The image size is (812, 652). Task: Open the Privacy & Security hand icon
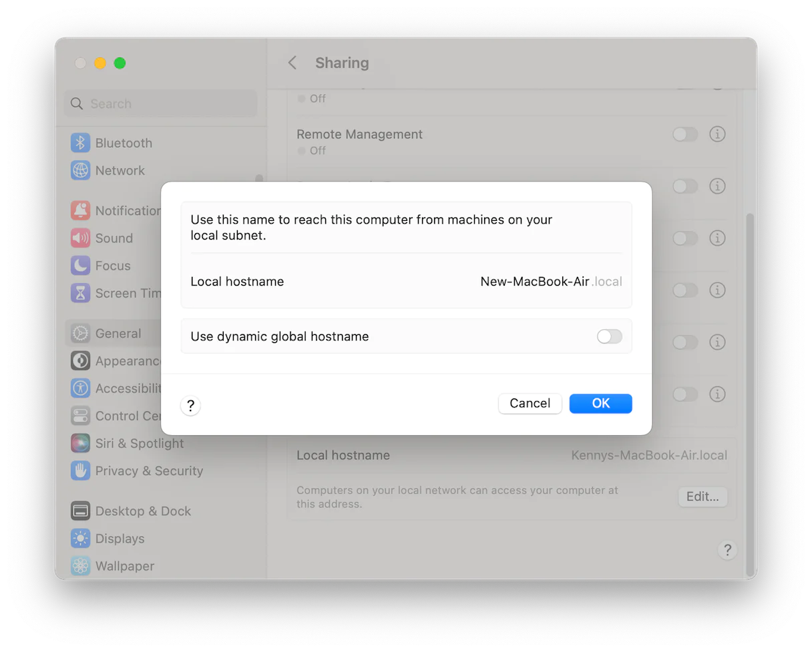point(80,470)
